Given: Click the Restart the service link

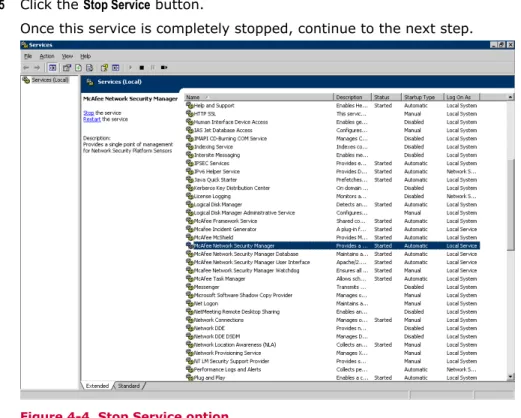Looking at the screenshot, I should pos(92,119).
